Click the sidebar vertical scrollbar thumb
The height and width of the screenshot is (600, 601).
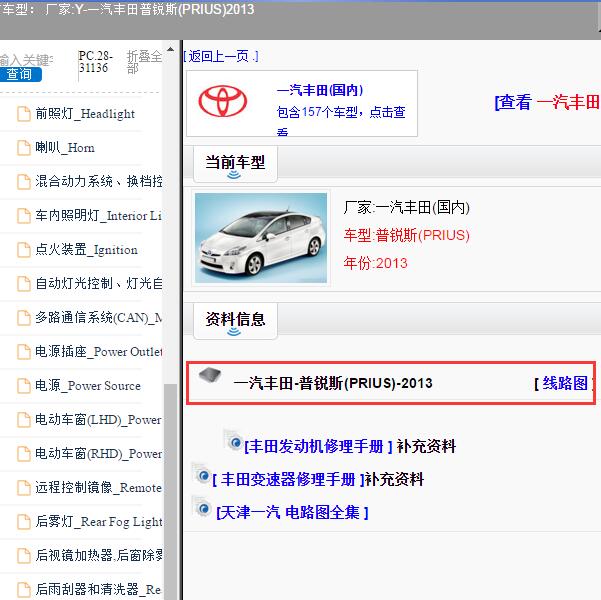pyautogui.click(x=170, y=492)
